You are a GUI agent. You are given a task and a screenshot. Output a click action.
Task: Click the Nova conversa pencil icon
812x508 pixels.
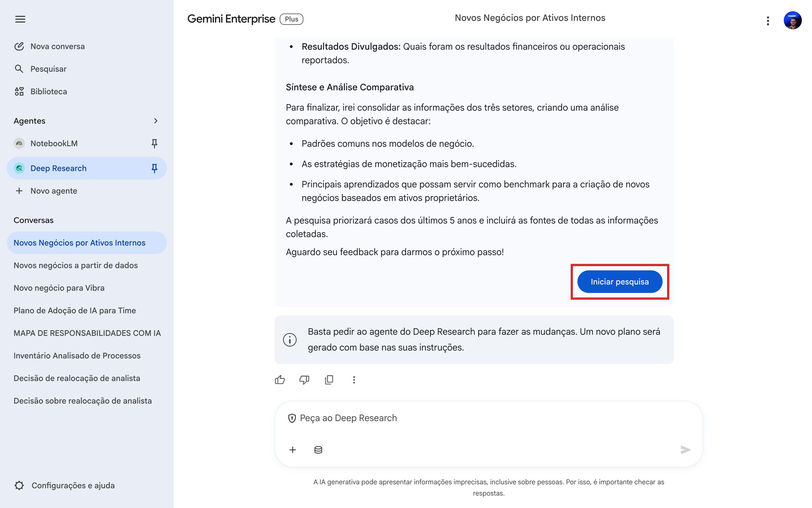19,46
